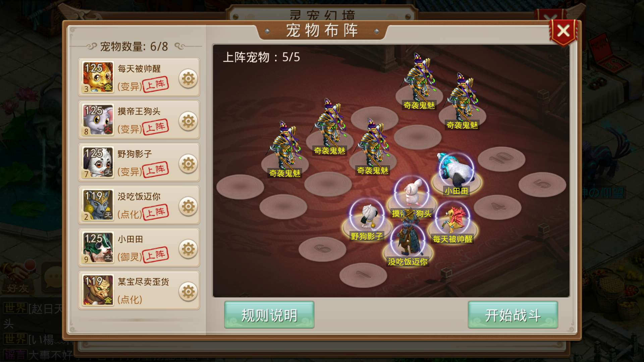The width and height of the screenshot is (644, 362).
Task: Select the 每天被帅醒 pet avatar
Action: click(x=98, y=77)
